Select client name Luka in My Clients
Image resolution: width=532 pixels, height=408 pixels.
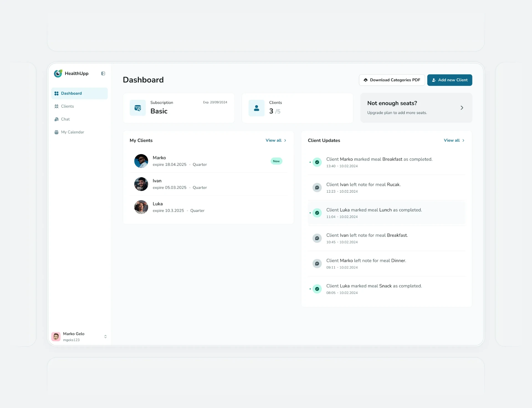(x=158, y=204)
